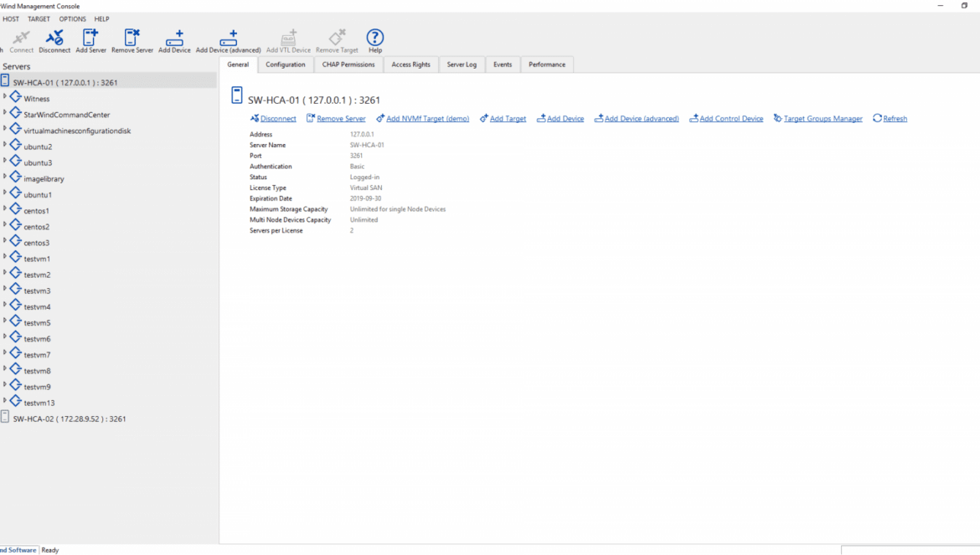Click the Status value Logged-in
Viewport: 980px width, 555px height.
[364, 177]
